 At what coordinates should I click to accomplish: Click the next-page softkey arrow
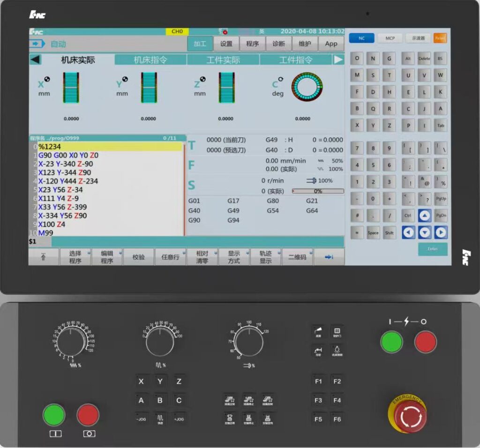329,257
